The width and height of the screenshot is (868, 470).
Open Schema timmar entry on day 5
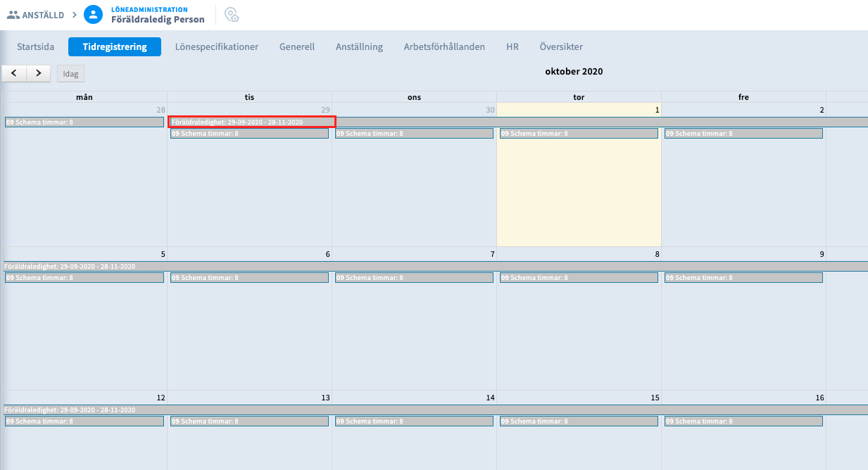click(84, 278)
